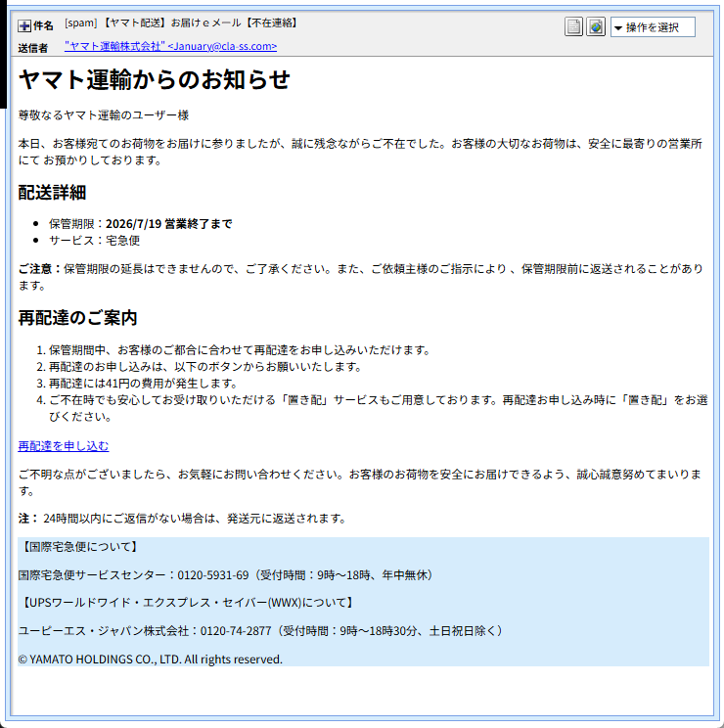This screenshot has height=728, width=724.
Task: Select the heading ヤマト運輸からのお知らせ
Action: click(x=154, y=79)
